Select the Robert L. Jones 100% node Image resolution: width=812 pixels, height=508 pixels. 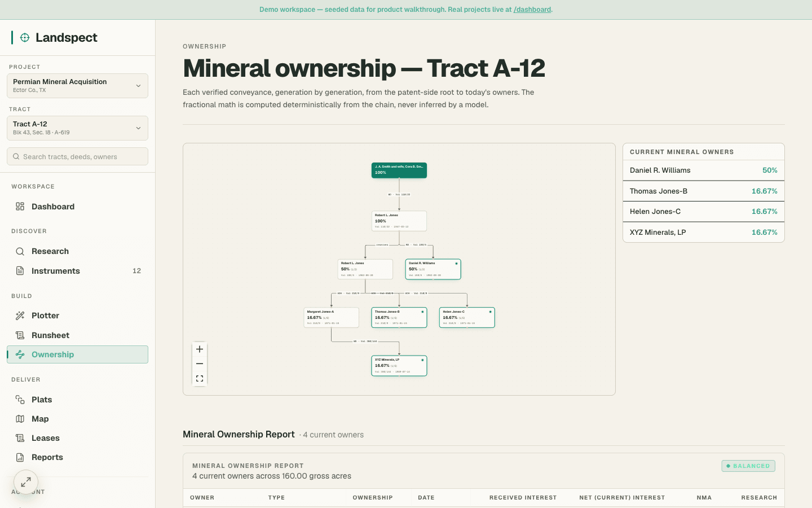(x=399, y=221)
